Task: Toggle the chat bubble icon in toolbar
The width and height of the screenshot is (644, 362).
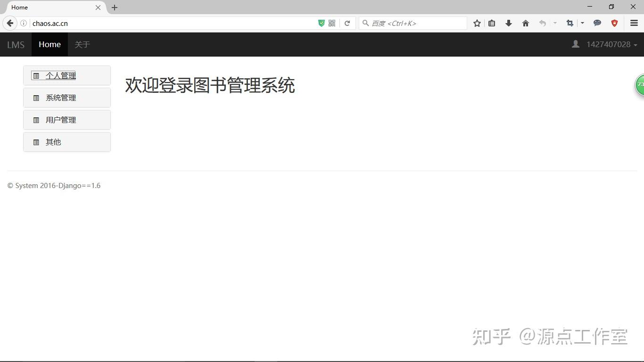Action: [x=597, y=23]
